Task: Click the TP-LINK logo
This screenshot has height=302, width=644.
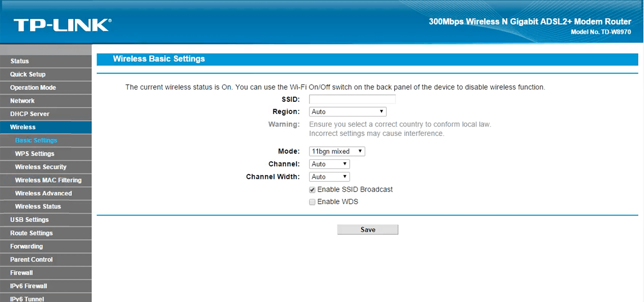Action: tap(62, 25)
